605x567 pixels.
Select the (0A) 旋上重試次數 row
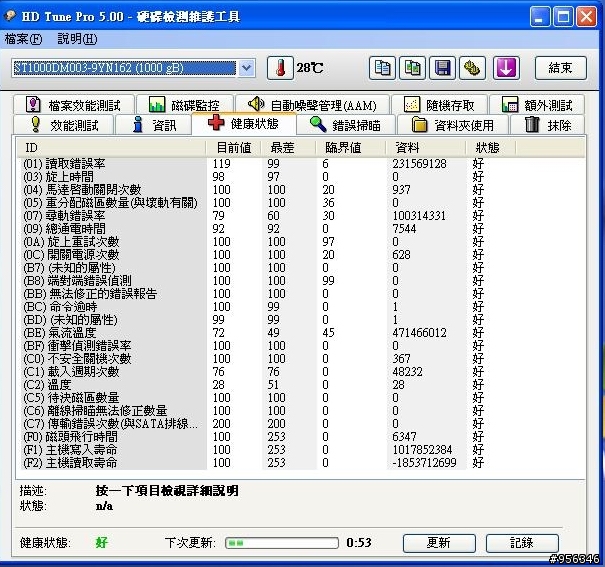301,242
